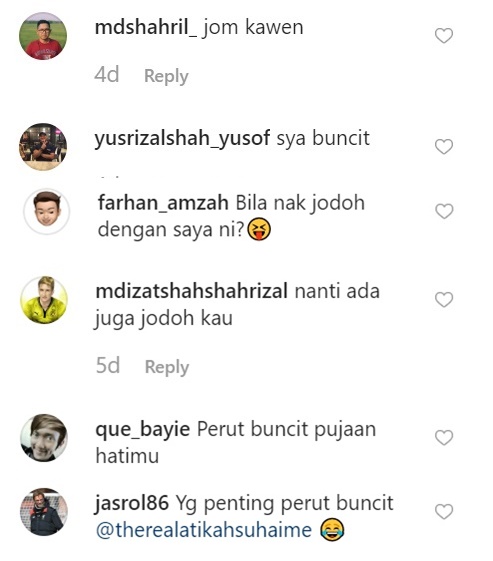
Task: Open the mdizatshahshahrizal username link
Action: 192,291
